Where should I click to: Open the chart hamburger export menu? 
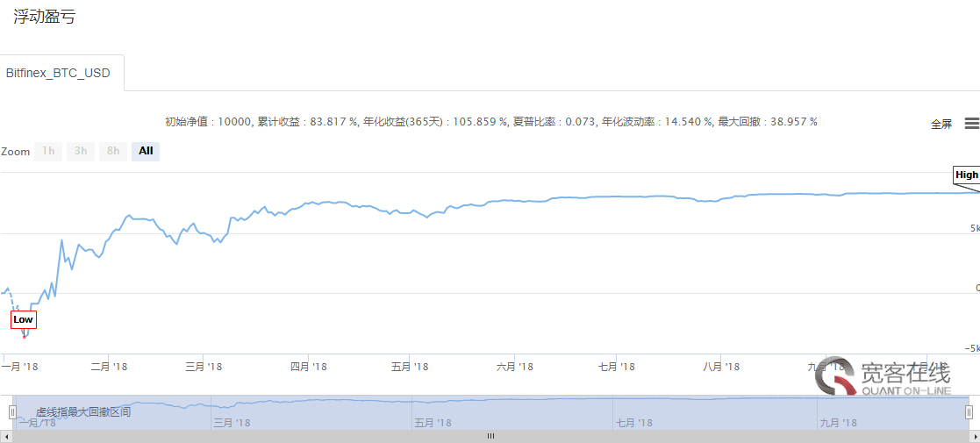pos(972,123)
